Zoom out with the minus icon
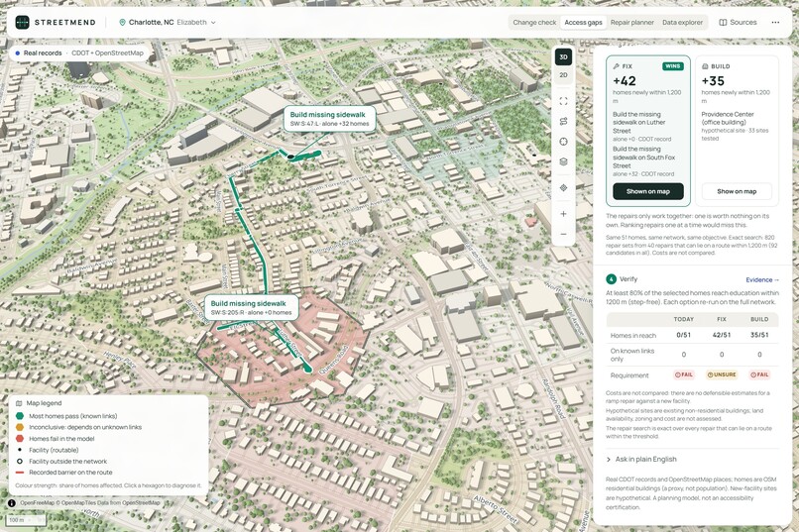Image resolution: width=799 pixels, height=532 pixels. point(563,234)
